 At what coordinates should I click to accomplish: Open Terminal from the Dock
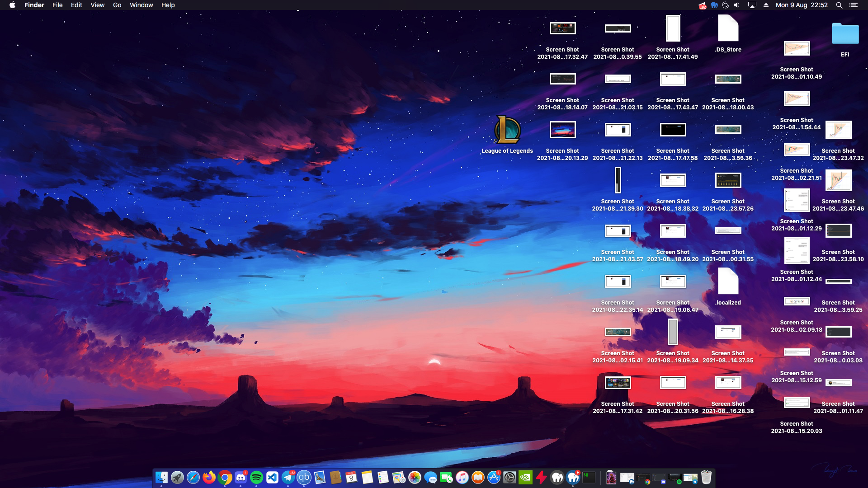(x=589, y=477)
